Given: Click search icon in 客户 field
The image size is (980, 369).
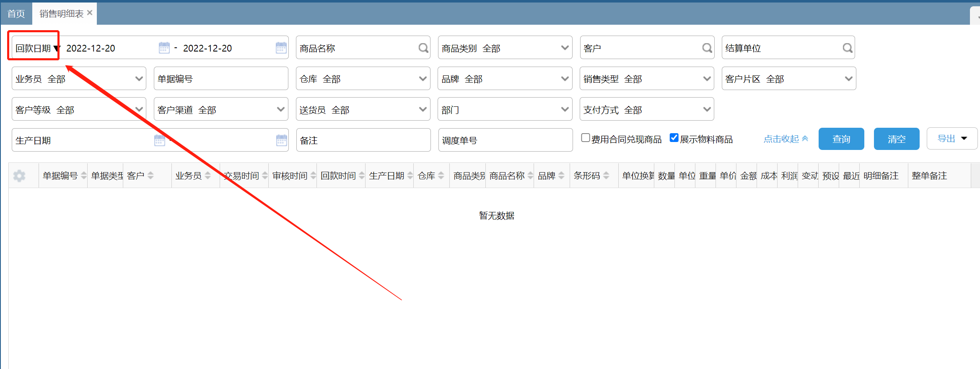Looking at the screenshot, I should tap(707, 48).
